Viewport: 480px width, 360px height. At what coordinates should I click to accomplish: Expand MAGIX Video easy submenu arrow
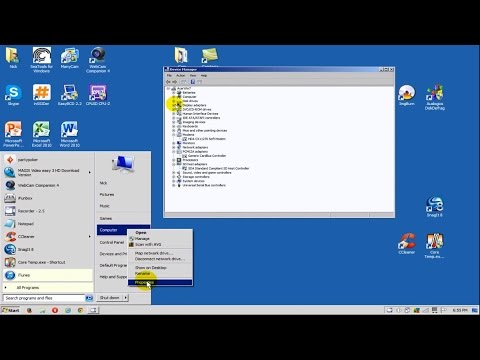89,172
